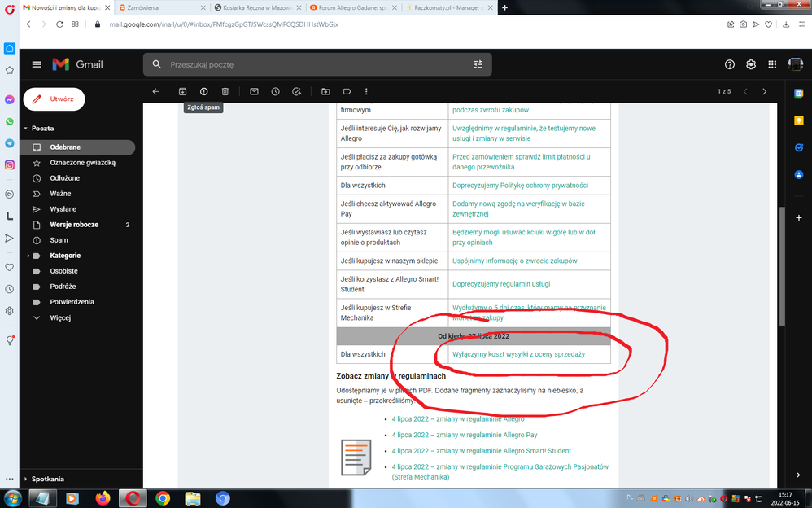Open the Google account avatar

pyautogui.click(x=795, y=64)
